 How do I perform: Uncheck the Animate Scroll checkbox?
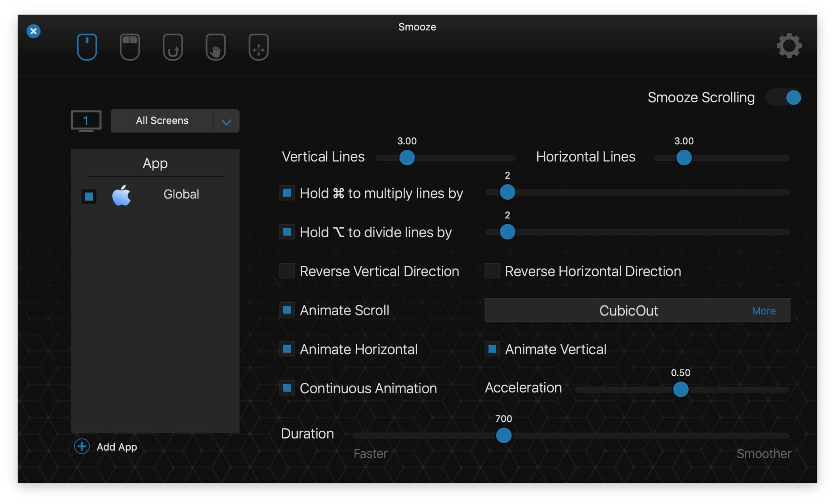[287, 310]
